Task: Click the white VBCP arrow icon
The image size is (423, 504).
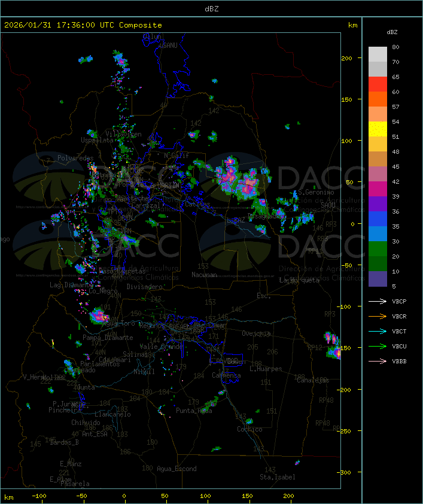Action: click(378, 301)
